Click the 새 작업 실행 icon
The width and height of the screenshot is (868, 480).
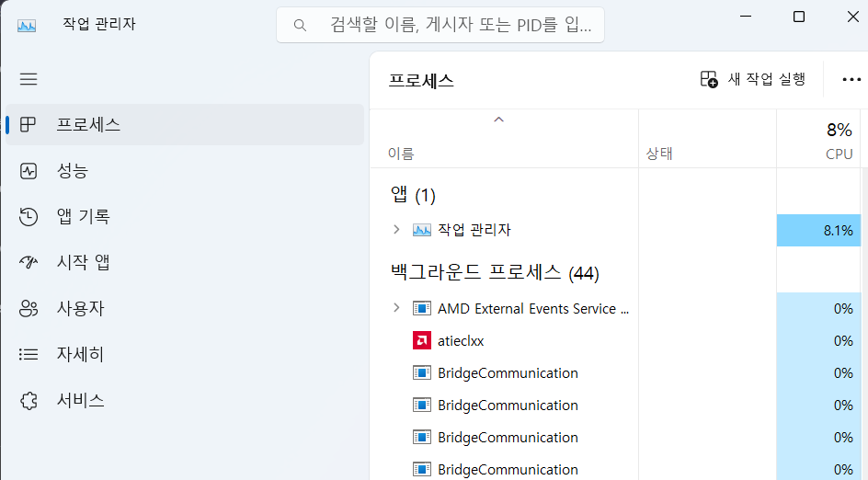(x=709, y=79)
